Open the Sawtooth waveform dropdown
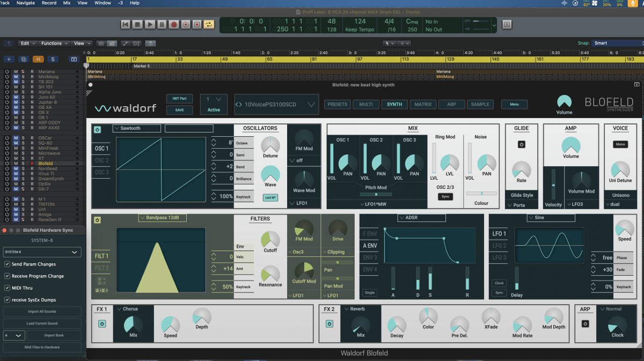Image resolution: width=644 pixels, height=361 pixels. point(137,129)
